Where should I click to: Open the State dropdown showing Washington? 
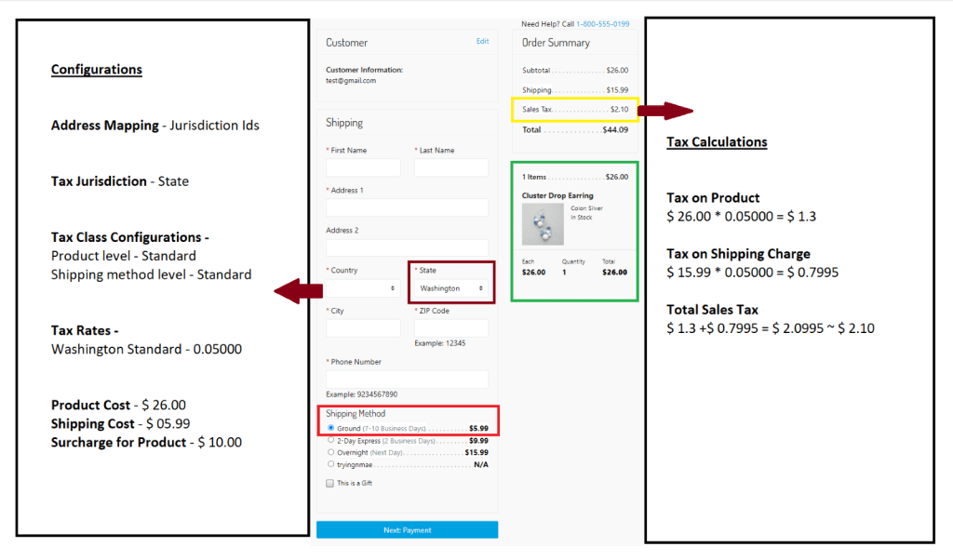pos(451,288)
